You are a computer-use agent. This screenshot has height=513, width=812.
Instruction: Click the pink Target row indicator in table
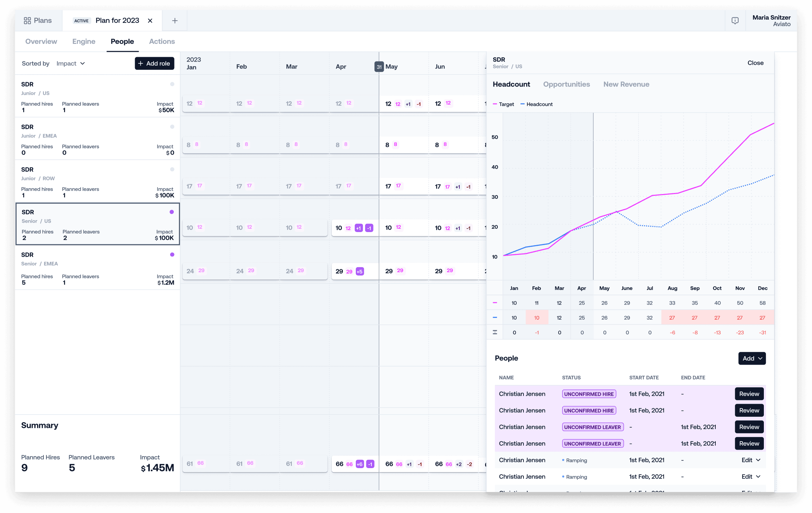[x=495, y=303]
